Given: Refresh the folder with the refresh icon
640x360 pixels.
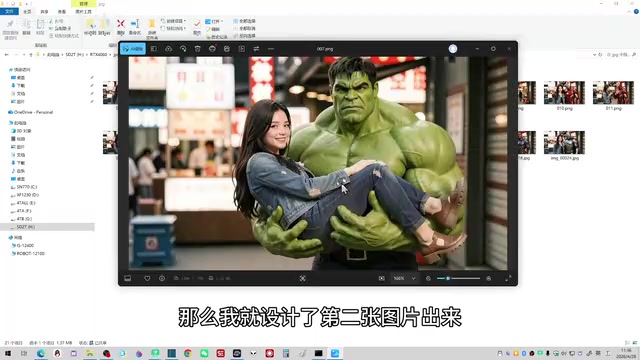Looking at the screenshot, I should point(600,54).
